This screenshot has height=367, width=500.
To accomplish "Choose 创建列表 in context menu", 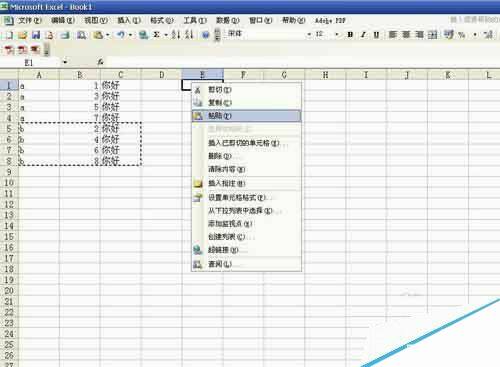I will coord(247,237).
